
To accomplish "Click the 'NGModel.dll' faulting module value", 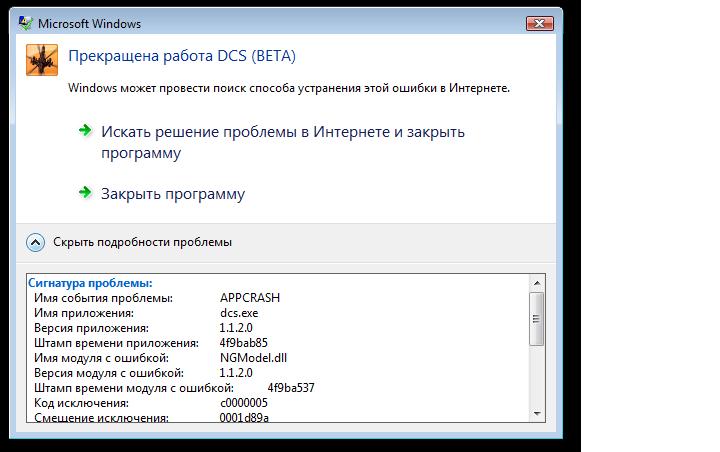I will point(253,358).
